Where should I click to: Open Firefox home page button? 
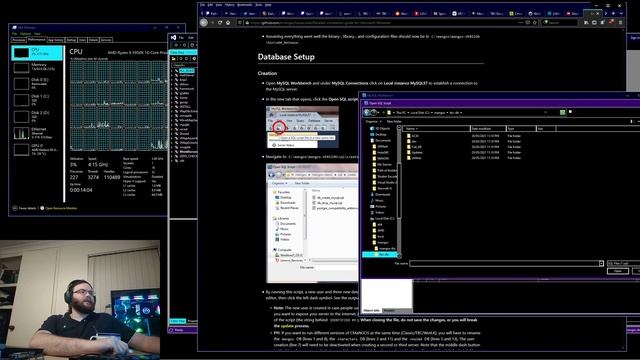228,22
